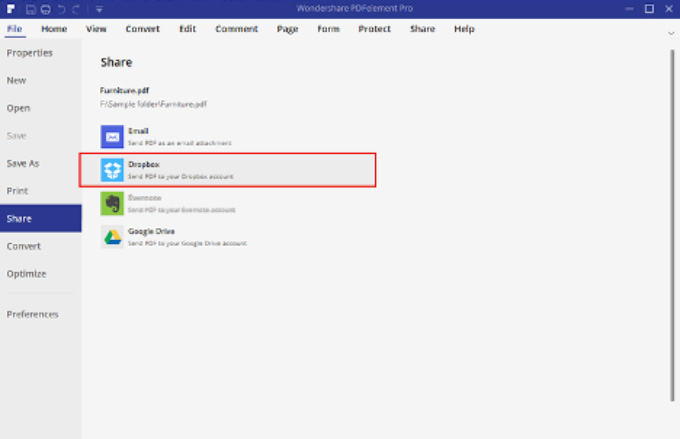Click the Print option in sidebar

[17, 190]
